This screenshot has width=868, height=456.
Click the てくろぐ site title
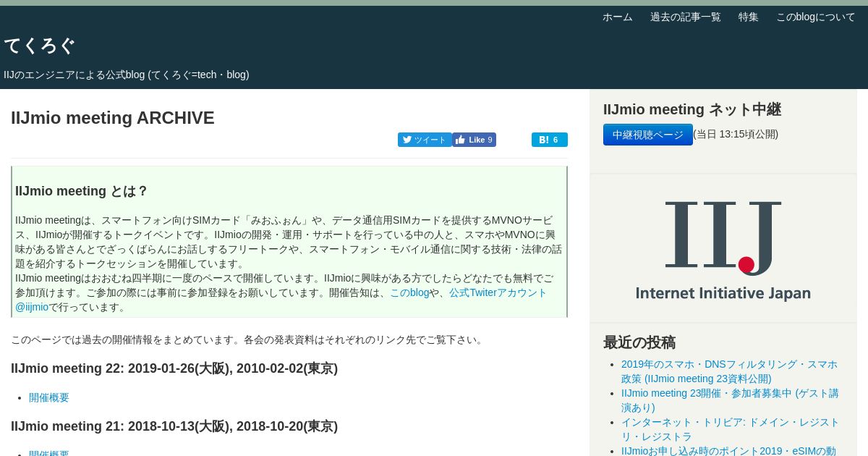pos(39,46)
